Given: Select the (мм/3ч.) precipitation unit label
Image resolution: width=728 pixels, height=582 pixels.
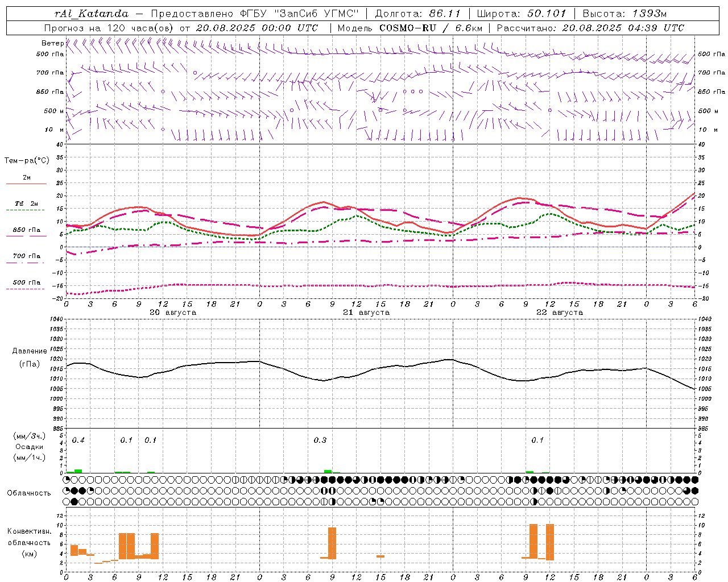Looking at the screenshot, I should (29, 436).
